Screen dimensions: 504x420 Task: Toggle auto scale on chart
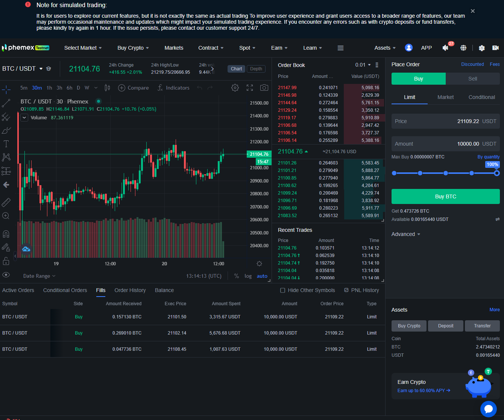coord(262,276)
